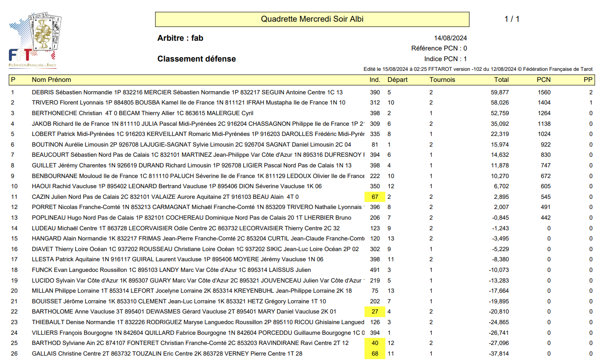Click the total 52,759
The image size is (601, 364).
point(500,113)
